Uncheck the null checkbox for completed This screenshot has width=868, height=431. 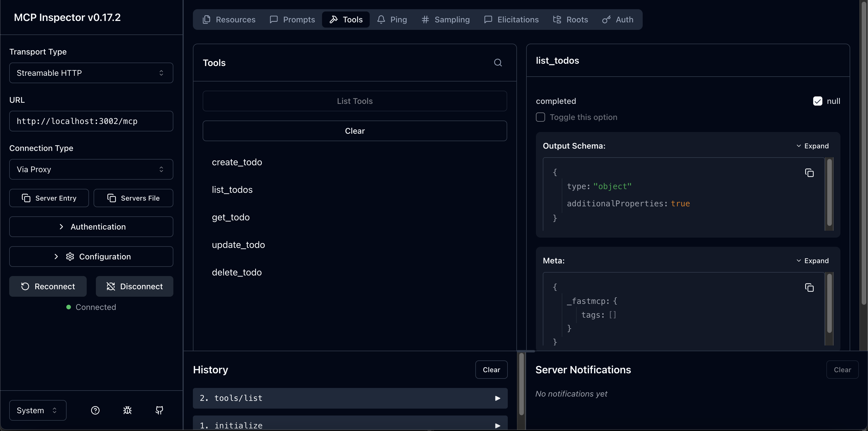pyautogui.click(x=817, y=101)
